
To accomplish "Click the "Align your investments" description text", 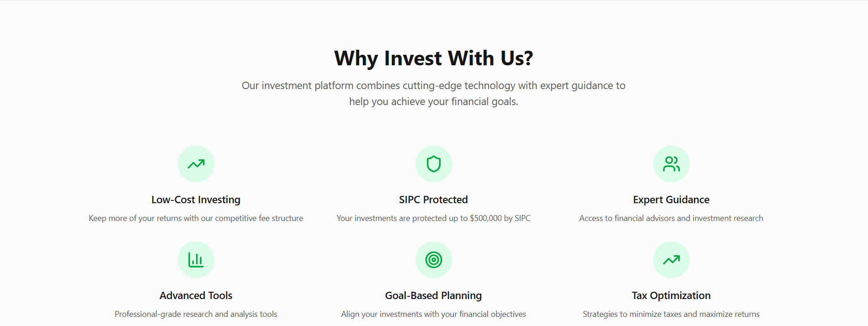I will tap(433, 314).
